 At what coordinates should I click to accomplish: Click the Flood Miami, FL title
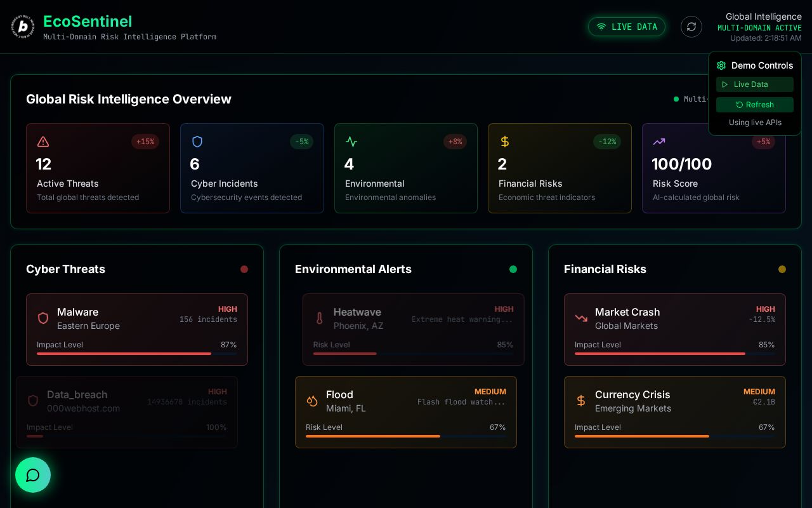339,394
